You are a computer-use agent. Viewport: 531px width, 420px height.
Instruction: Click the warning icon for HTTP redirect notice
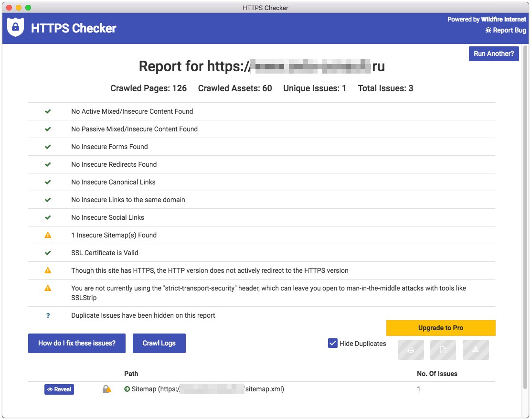click(x=48, y=270)
